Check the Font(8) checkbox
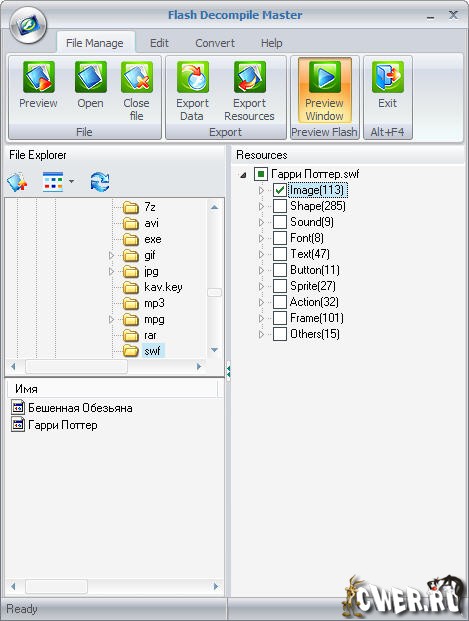 pos(280,238)
